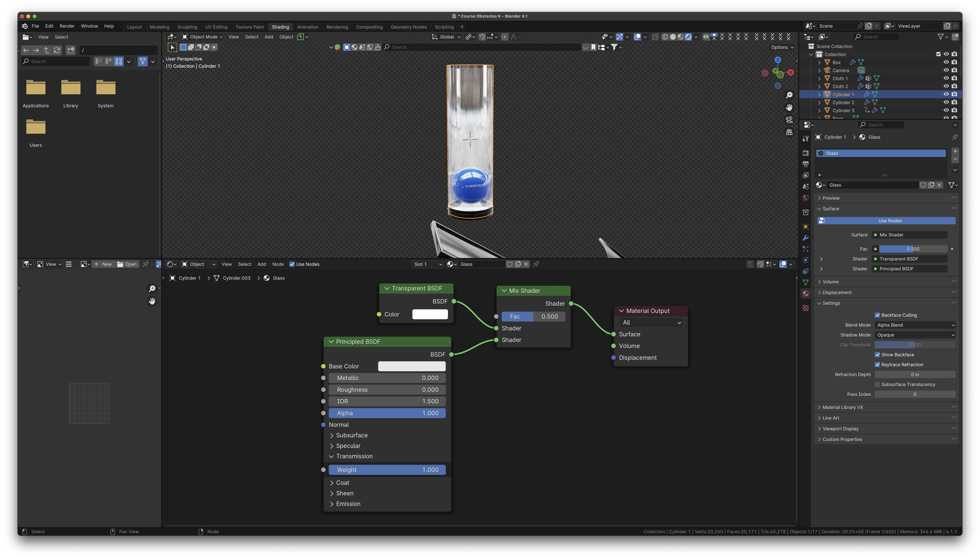Toggle Collection exclude checkbox in outliner
This screenshot has height=559, width=980.
pos(938,54)
